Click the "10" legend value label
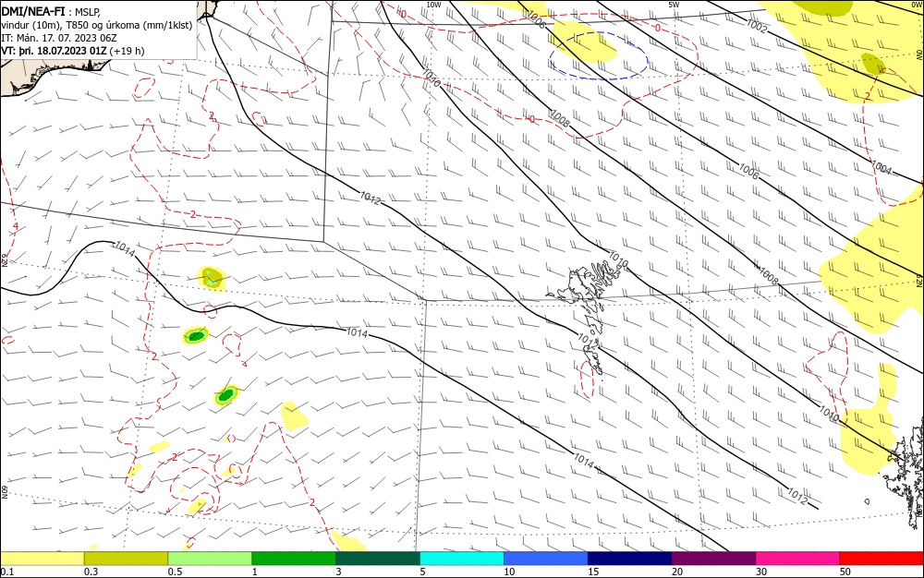This screenshot has width=924, height=578. point(509,572)
